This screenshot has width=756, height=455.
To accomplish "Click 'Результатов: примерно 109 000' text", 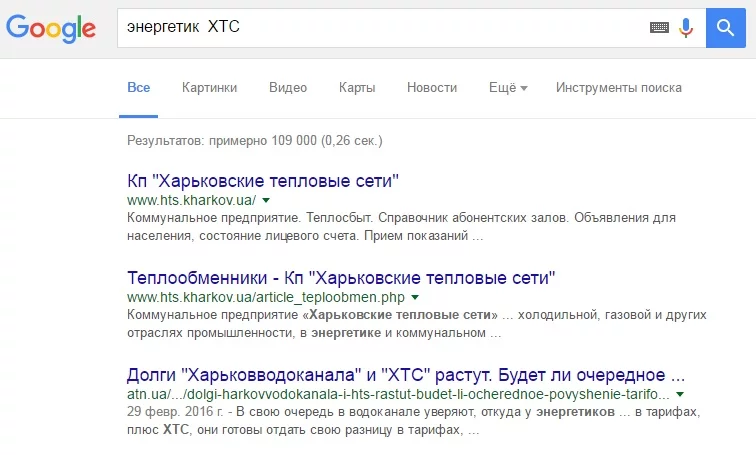I will point(222,141).
